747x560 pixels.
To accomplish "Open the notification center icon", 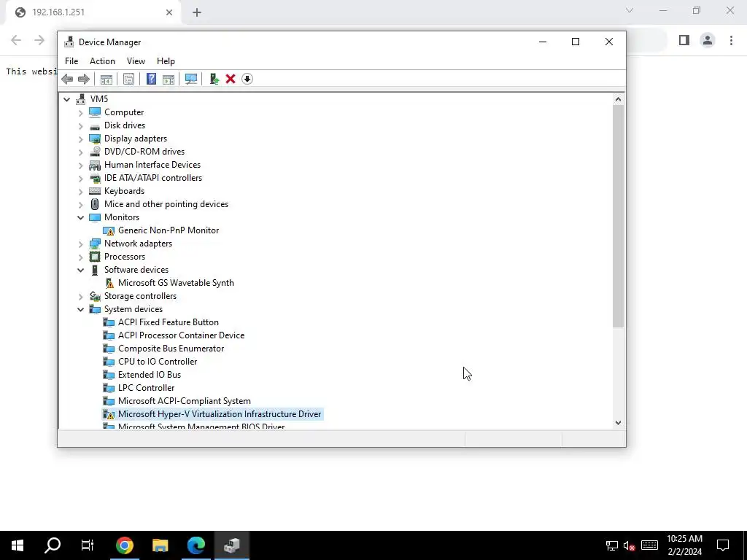I will click(x=723, y=545).
